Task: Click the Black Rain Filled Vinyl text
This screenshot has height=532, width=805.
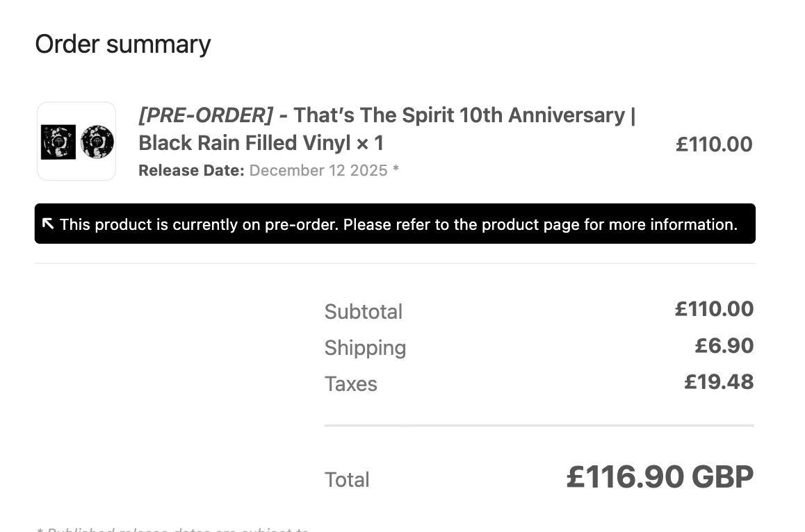Action: pyautogui.click(x=245, y=142)
